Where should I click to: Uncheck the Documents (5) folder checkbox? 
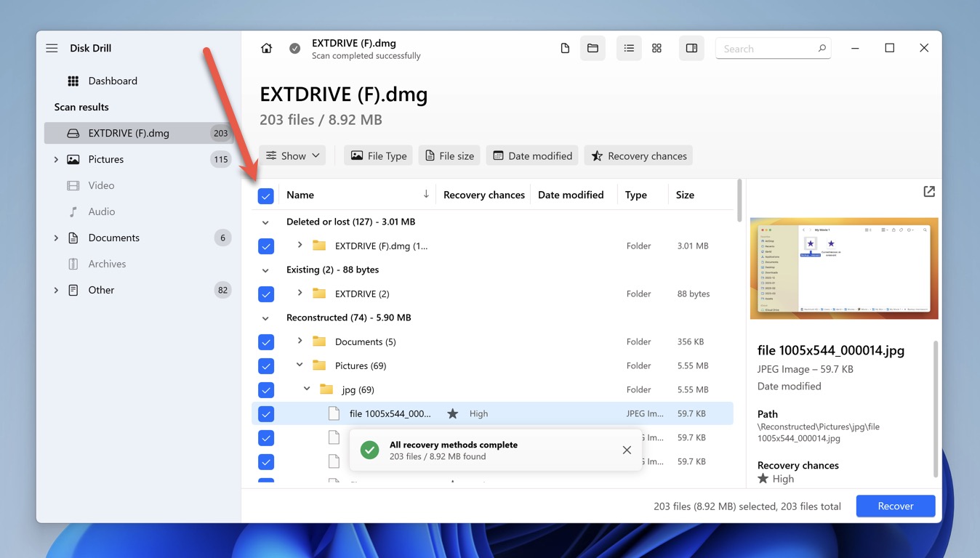pyautogui.click(x=266, y=341)
